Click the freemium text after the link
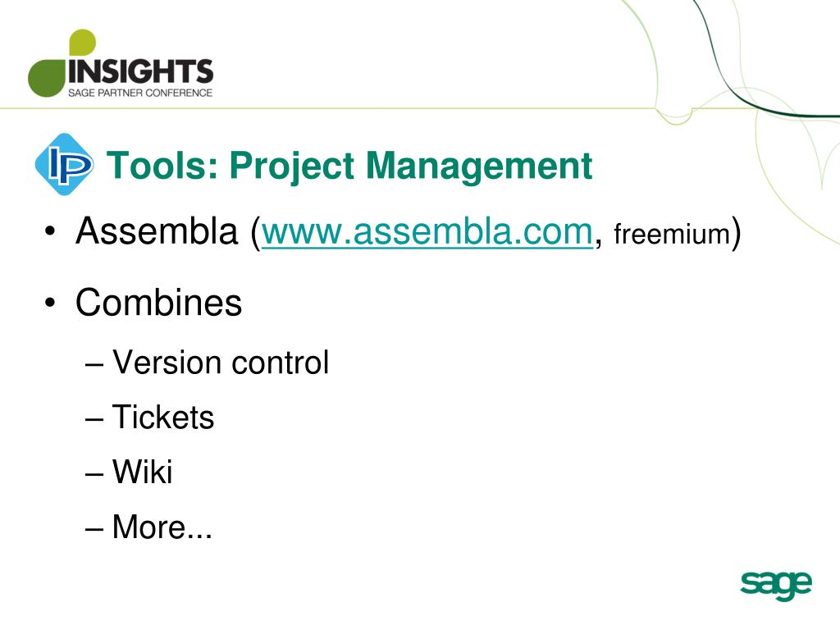840x630 pixels. [x=672, y=234]
